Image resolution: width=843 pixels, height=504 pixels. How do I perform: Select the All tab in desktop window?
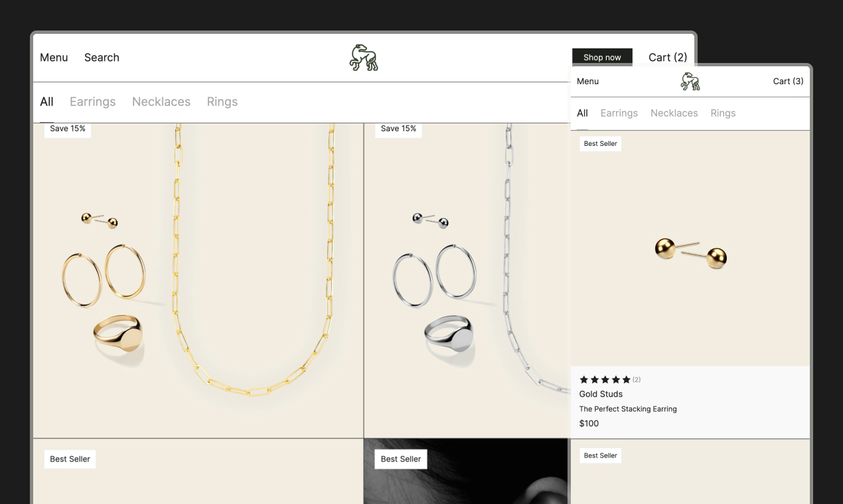coord(46,101)
